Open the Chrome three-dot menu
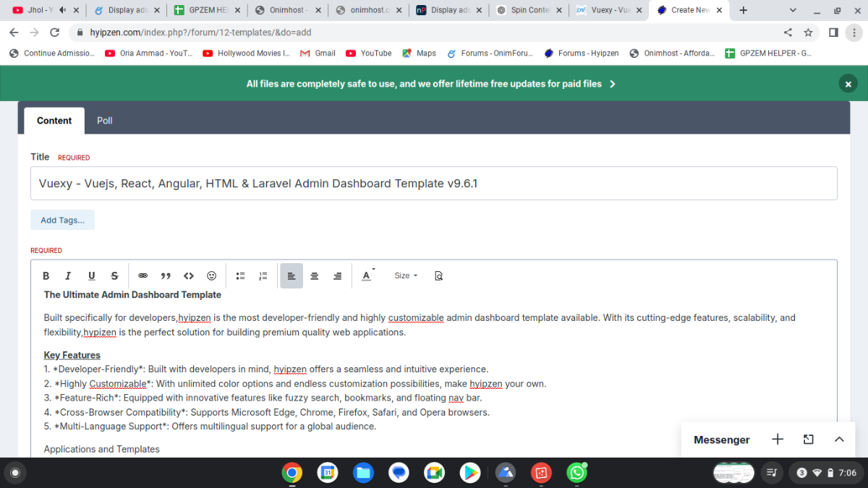868x488 pixels. (x=854, y=33)
